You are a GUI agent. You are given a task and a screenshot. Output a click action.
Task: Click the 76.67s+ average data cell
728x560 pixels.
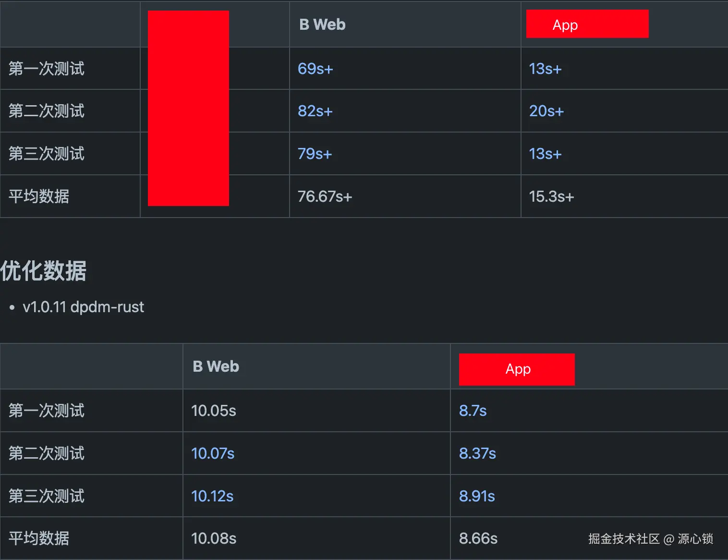click(325, 196)
